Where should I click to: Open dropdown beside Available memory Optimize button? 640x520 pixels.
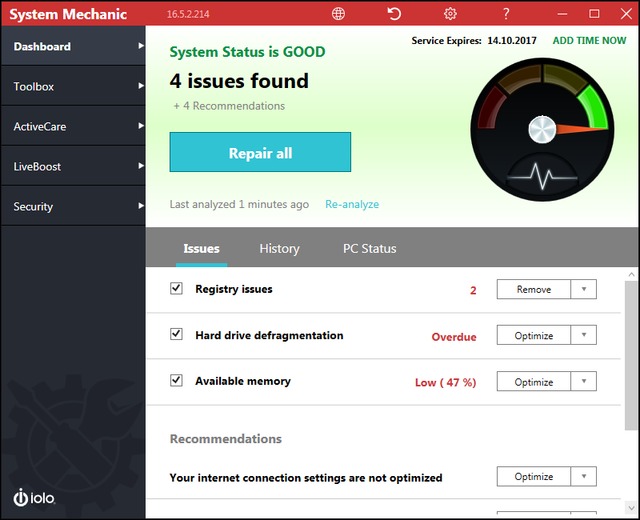(583, 382)
